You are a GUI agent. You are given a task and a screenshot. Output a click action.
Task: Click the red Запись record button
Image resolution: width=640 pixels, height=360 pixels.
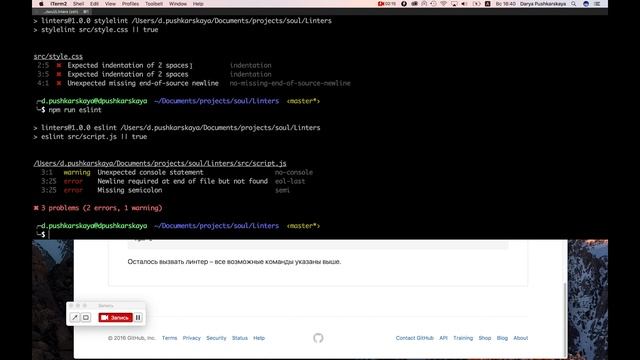(x=116, y=317)
